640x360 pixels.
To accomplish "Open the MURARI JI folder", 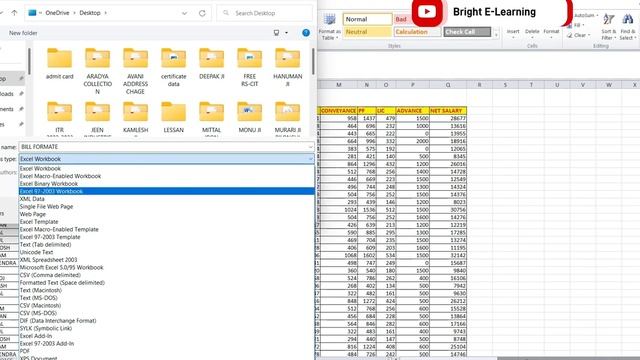I will (287, 118).
